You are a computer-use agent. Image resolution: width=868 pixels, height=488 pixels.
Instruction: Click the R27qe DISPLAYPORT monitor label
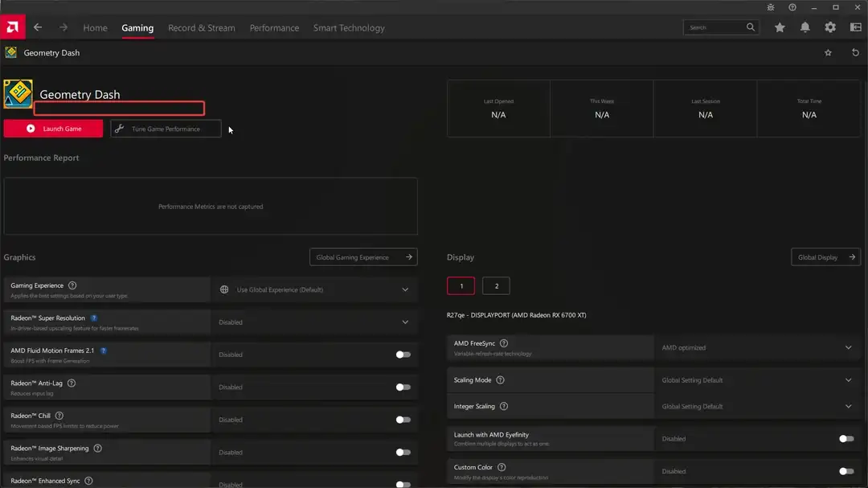pos(517,315)
